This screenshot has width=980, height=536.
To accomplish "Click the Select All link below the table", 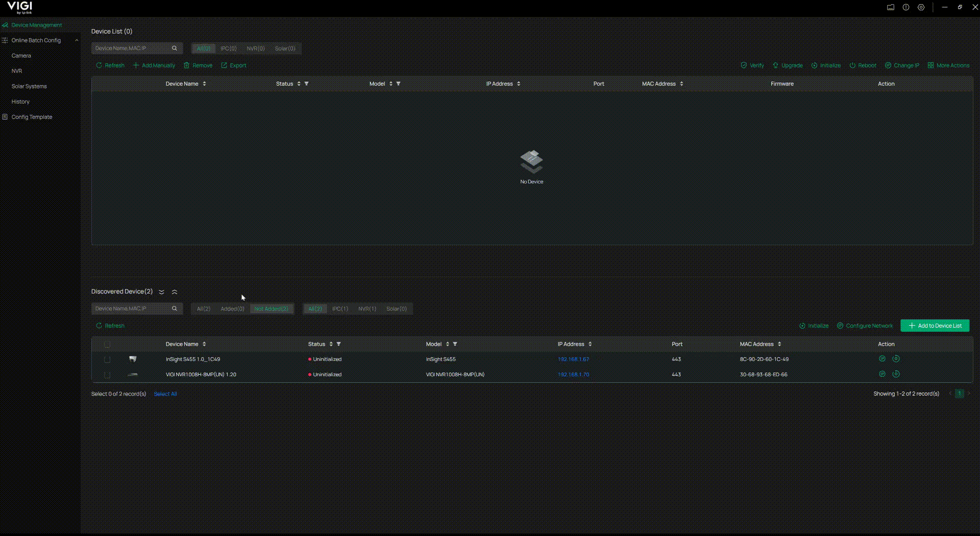I will point(164,394).
